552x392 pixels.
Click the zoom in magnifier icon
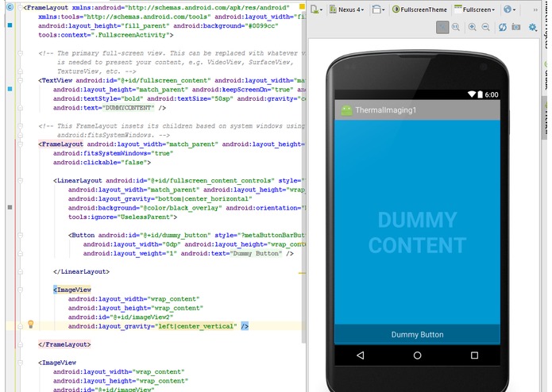[472, 27]
